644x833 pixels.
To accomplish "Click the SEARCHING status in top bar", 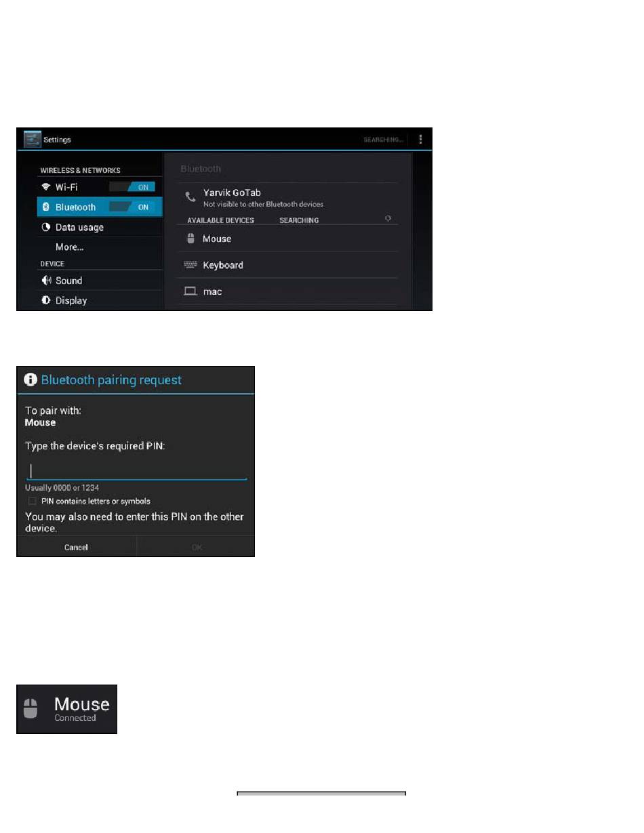I will click(383, 140).
